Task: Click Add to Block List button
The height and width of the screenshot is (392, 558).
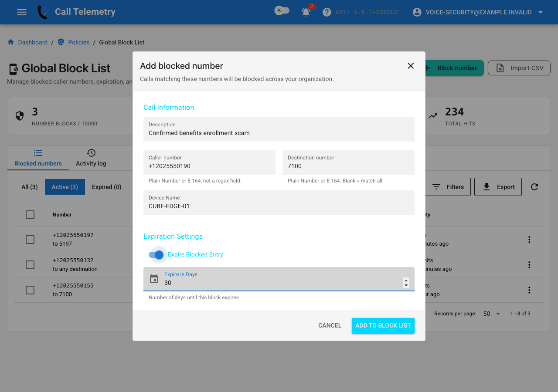Action: pyautogui.click(x=383, y=325)
